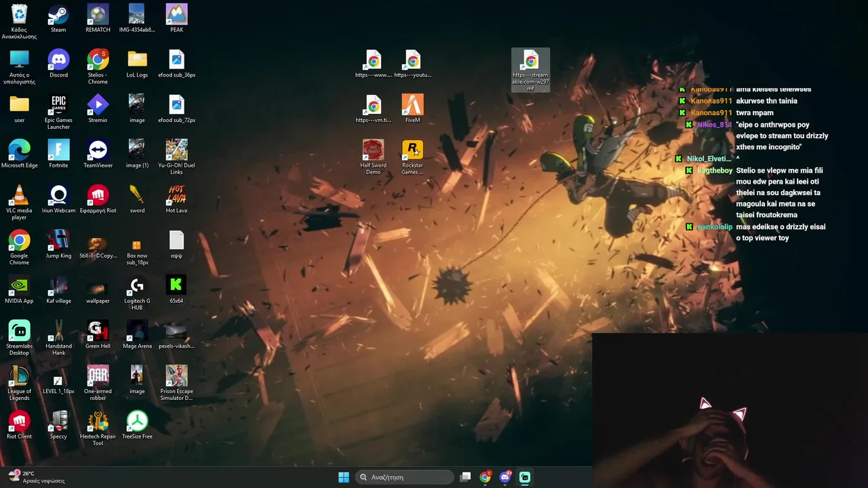This screenshot has height=488, width=868.
Task: Select the Fortnite desktop icon
Action: 58,154
